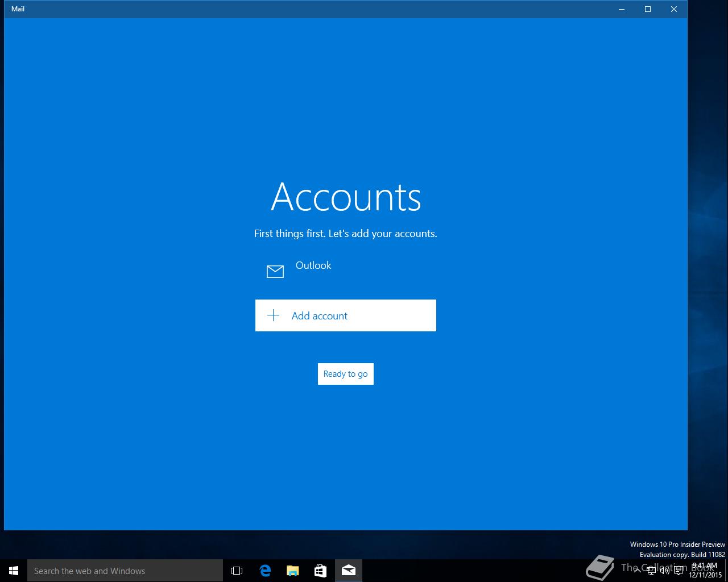The width and height of the screenshot is (728, 582).
Task: Open Task View from the taskbar
Action: [237, 571]
